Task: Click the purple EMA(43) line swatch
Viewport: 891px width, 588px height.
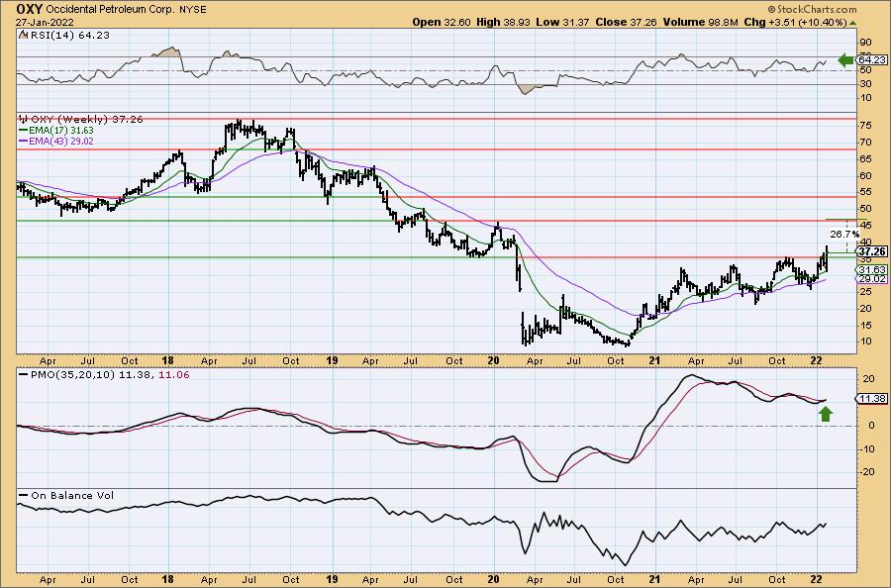Action: point(24,141)
